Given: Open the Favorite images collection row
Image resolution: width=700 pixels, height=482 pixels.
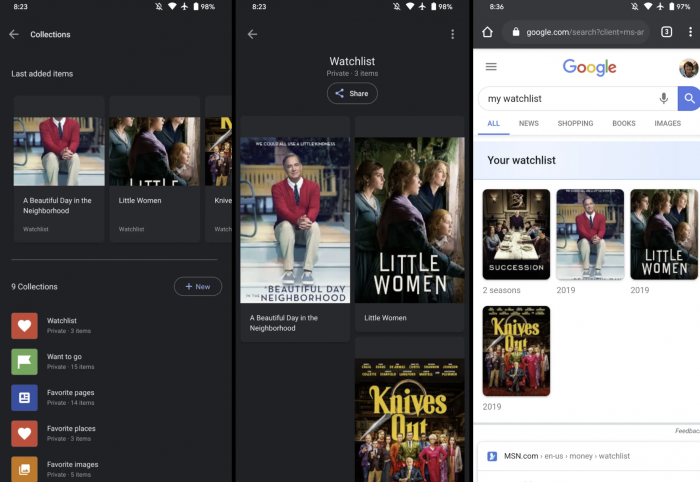Looking at the screenshot, I should (x=116, y=469).
